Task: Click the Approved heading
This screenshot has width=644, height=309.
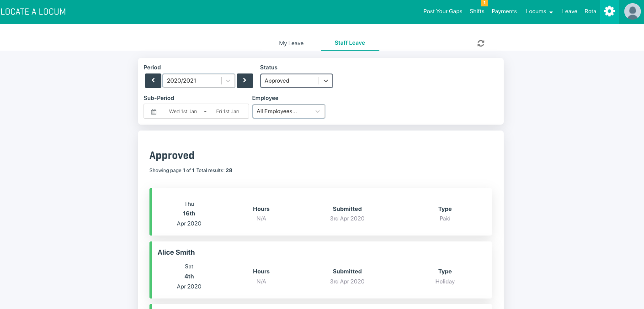Action: [x=172, y=155]
